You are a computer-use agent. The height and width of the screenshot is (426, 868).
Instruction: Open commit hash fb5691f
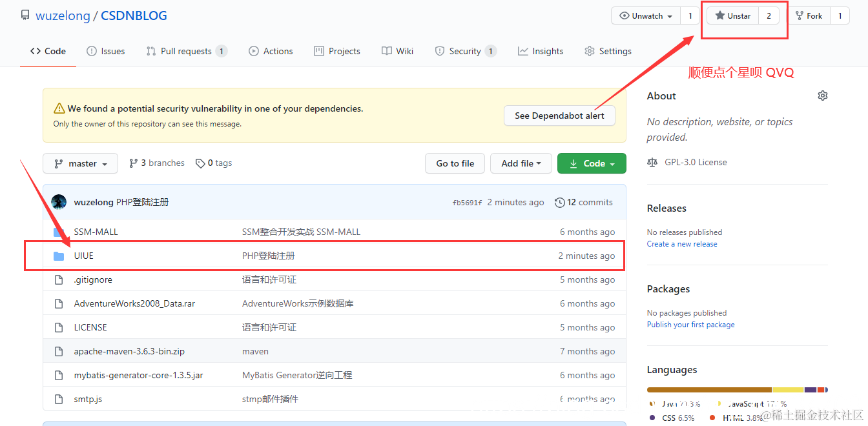tap(468, 203)
